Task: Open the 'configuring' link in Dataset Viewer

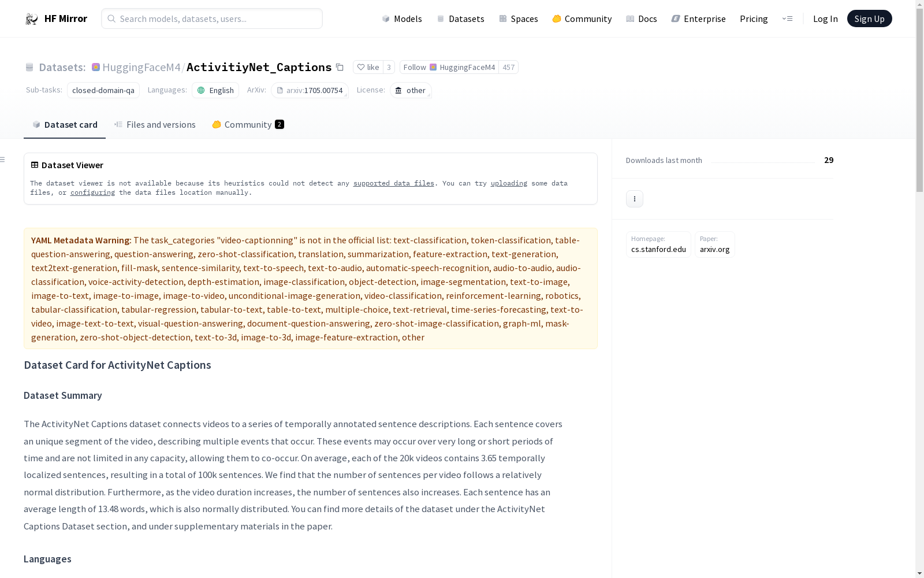Action: tap(92, 192)
